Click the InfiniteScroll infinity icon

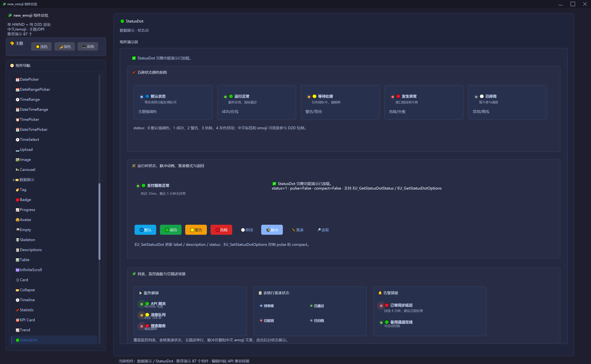[17, 270]
